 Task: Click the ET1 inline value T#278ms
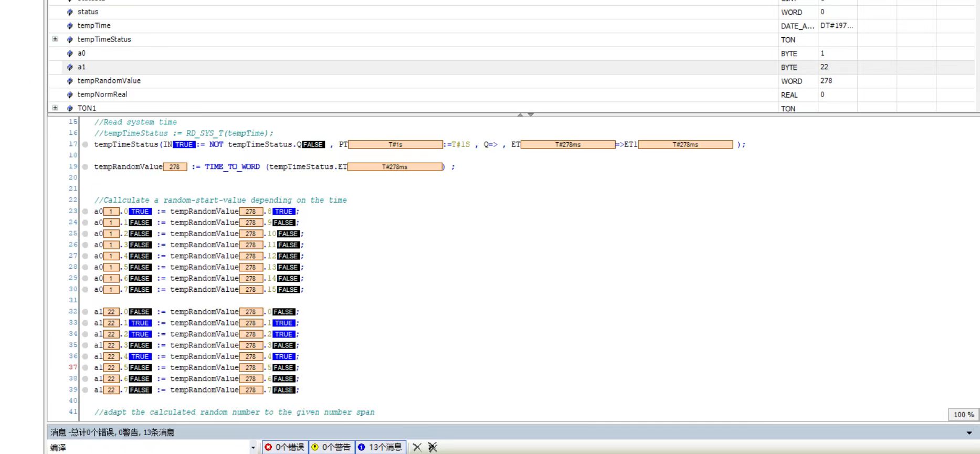[686, 144]
